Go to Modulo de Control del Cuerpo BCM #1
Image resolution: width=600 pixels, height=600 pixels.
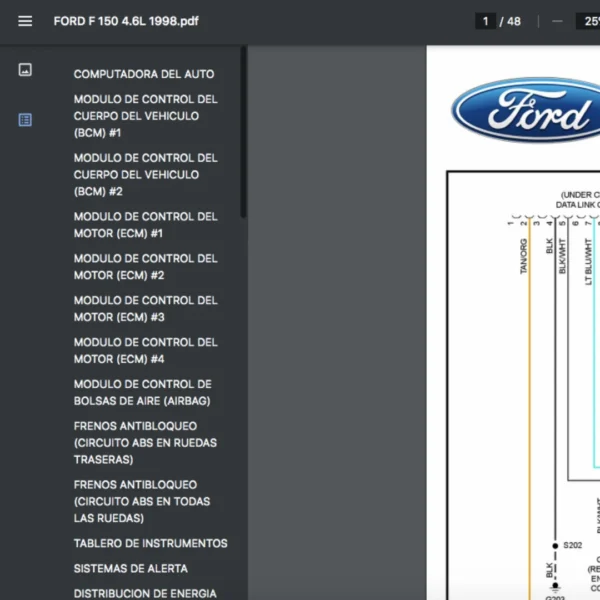(x=145, y=116)
